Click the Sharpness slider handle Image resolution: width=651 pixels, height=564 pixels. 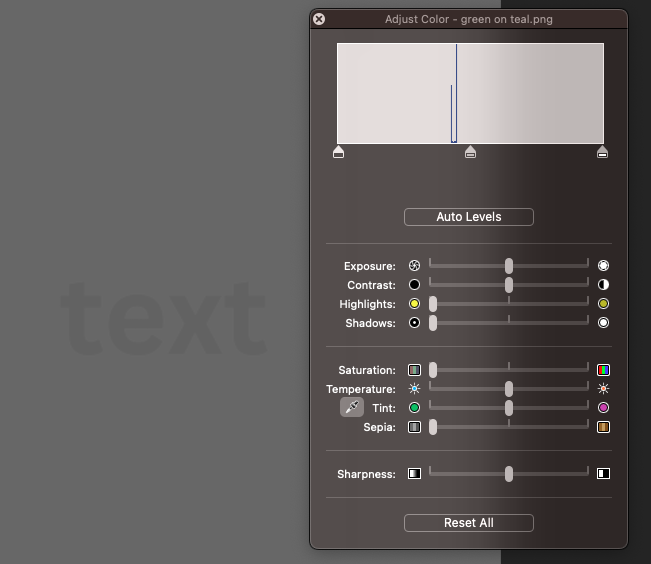tap(509, 474)
